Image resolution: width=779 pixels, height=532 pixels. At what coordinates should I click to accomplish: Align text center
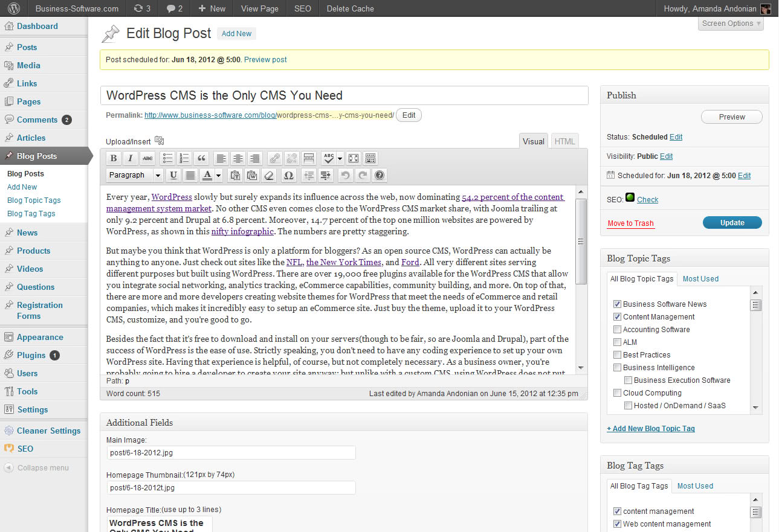coord(238,158)
